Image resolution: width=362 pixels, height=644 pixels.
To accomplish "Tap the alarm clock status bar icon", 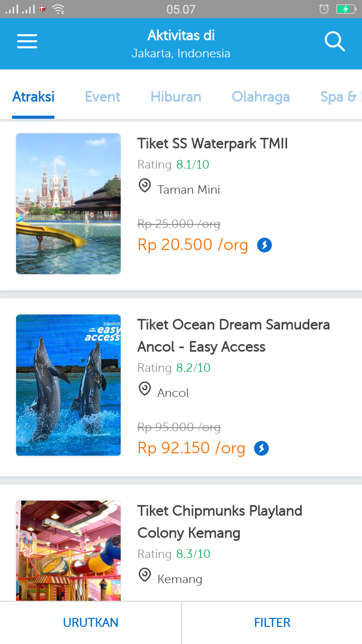I will pos(324,9).
